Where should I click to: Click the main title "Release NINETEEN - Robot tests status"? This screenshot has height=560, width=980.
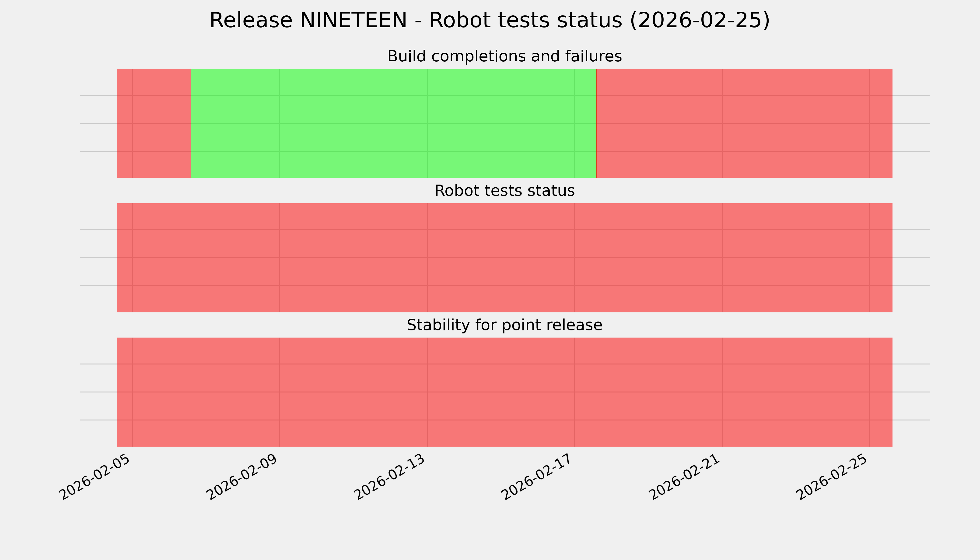(x=489, y=20)
